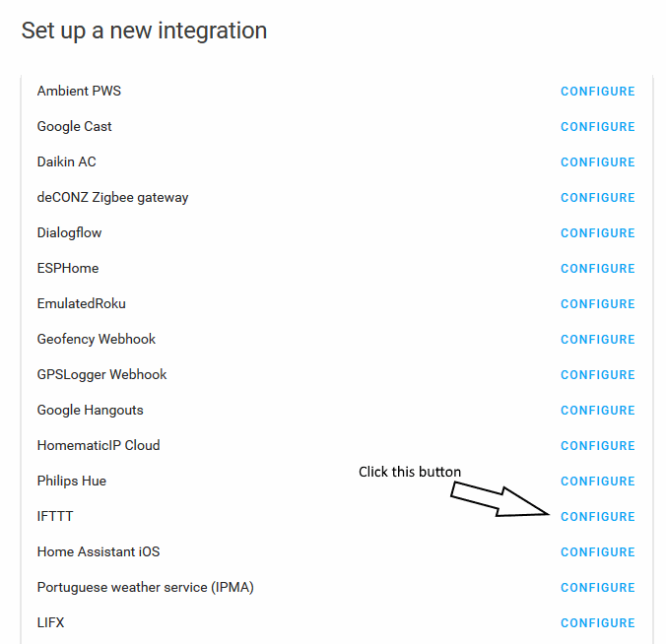This screenshot has height=644, width=666.
Task: Select the Philips Hue list entry name
Action: (71, 481)
